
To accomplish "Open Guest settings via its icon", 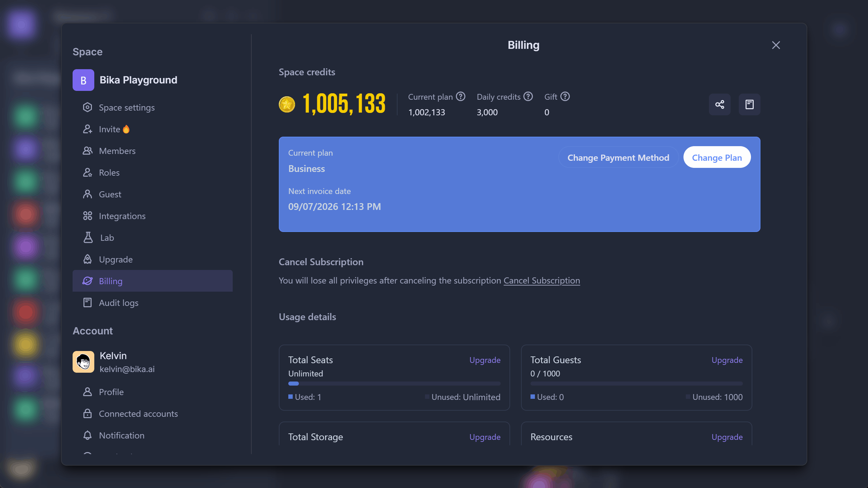I will pyautogui.click(x=88, y=194).
